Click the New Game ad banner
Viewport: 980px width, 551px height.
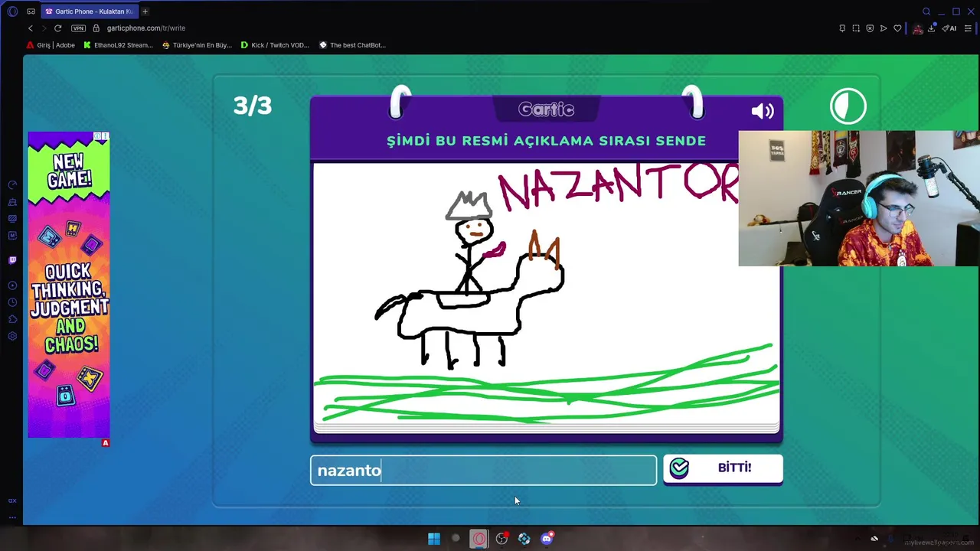[69, 285]
